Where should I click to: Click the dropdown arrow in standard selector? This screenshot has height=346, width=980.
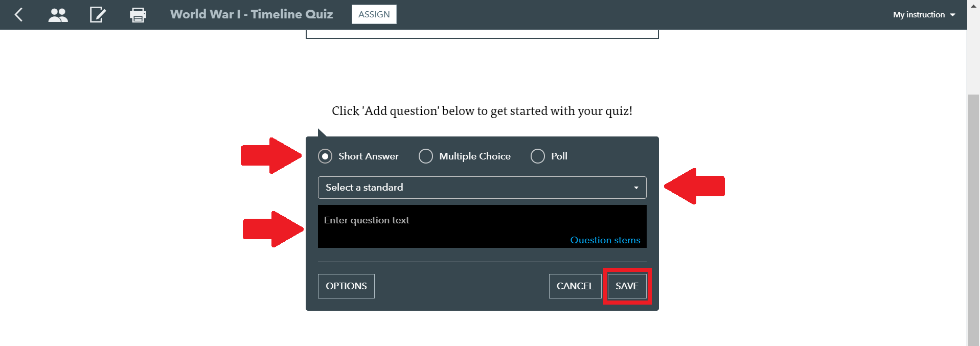pyautogui.click(x=636, y=188)
